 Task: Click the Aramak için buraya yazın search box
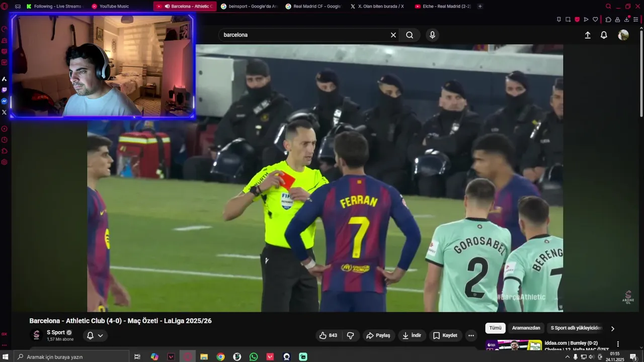71,356
